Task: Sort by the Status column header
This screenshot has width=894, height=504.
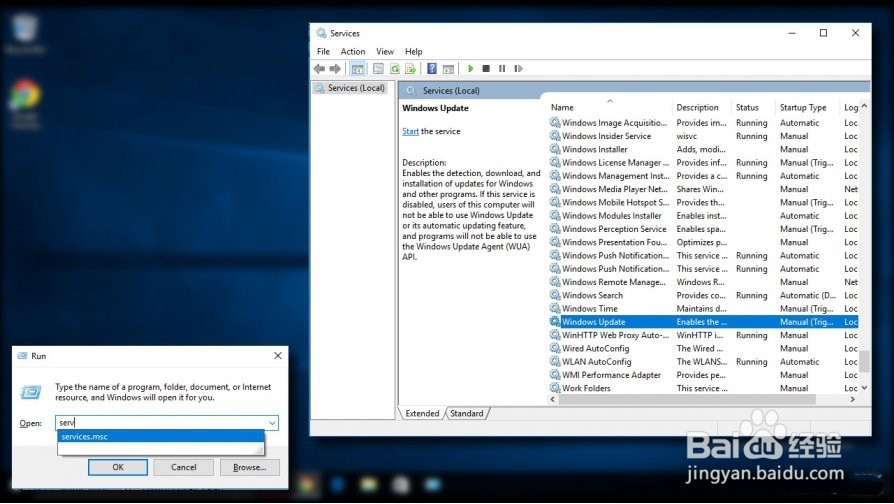Action: [x=753, y=107]
